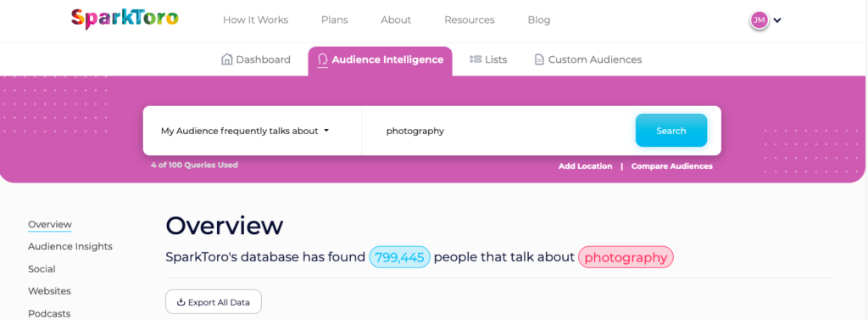Click the Custom Audiences document icon

(x=539, y=59)
